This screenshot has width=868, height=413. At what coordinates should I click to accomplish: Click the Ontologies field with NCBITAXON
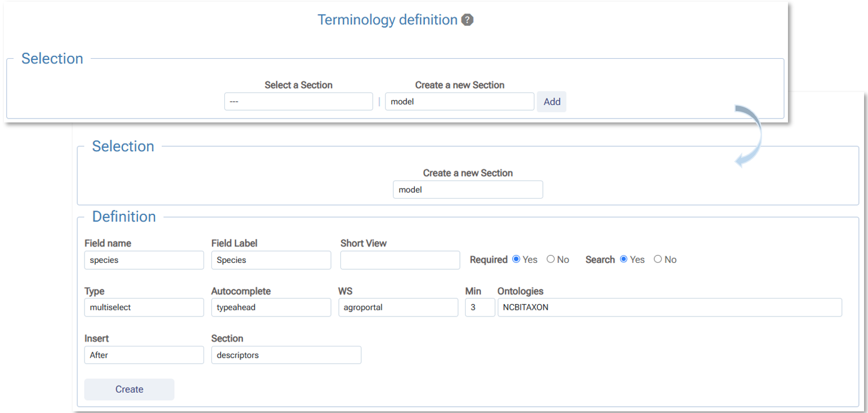(x=669, y=307)
